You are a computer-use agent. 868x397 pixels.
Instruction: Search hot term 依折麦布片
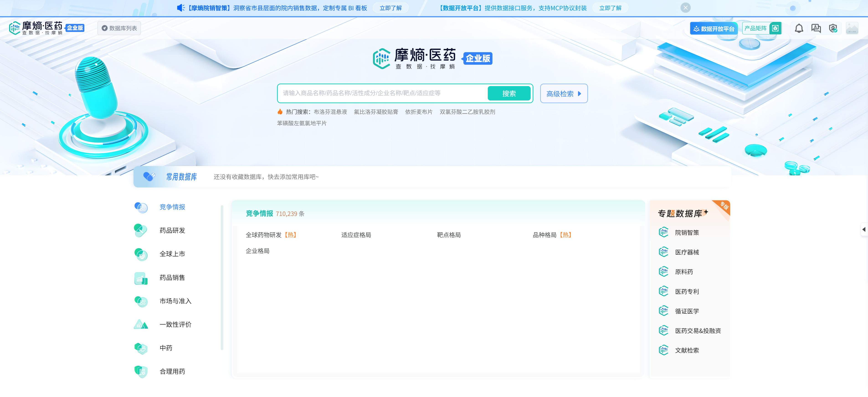pos(419,112)
